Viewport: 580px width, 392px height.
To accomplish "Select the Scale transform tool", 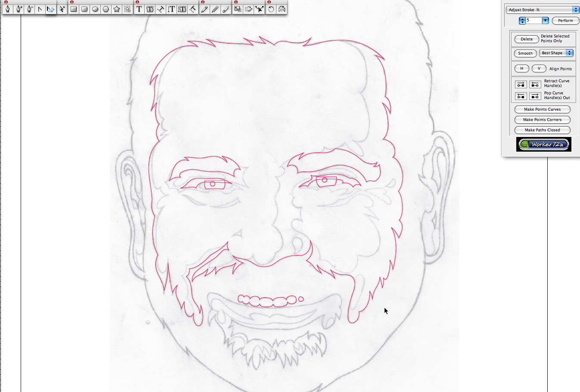I will pos(238,9).
